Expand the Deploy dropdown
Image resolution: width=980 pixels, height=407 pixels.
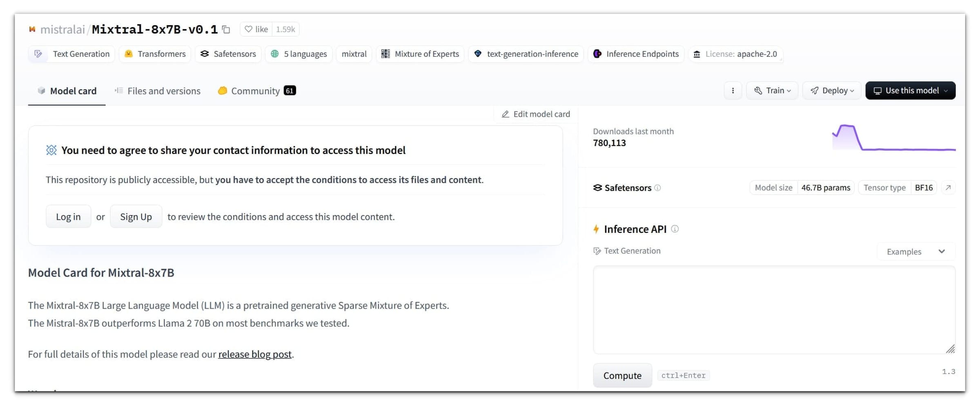831,91
